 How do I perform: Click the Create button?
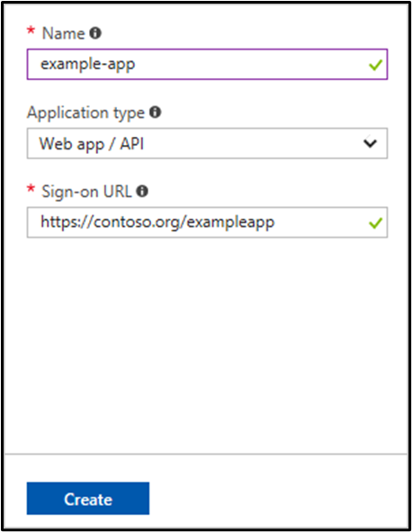click(x=88, y=499)
